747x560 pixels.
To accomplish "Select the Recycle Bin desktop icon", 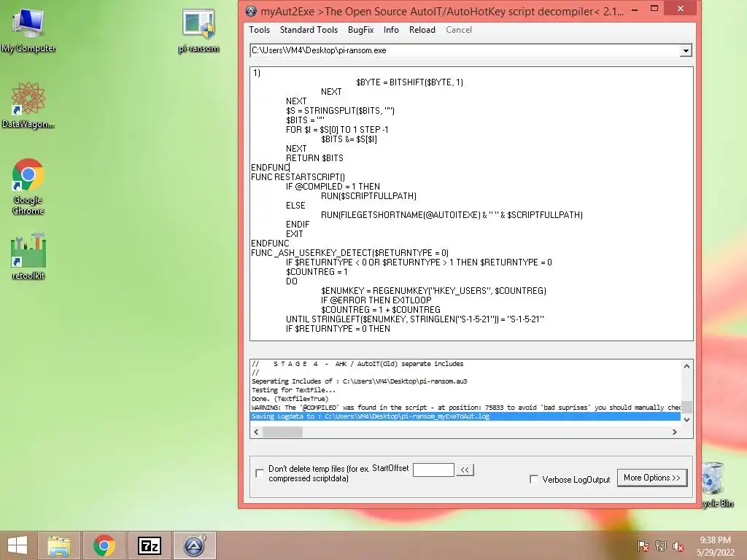I will point(717,484).
